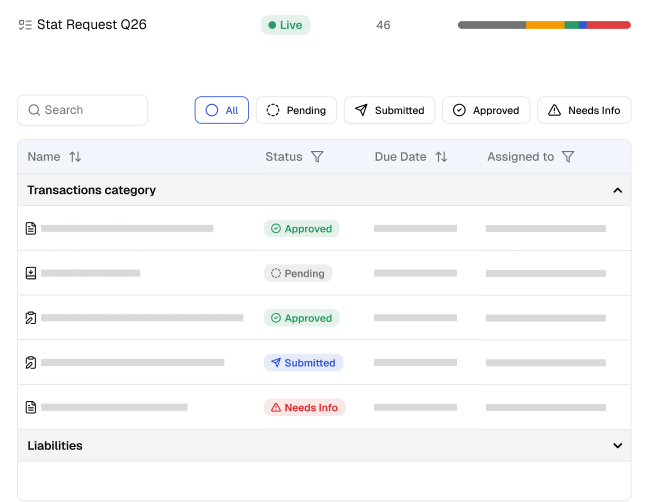Click the third row's Approved status badge

tap(302, 318)
